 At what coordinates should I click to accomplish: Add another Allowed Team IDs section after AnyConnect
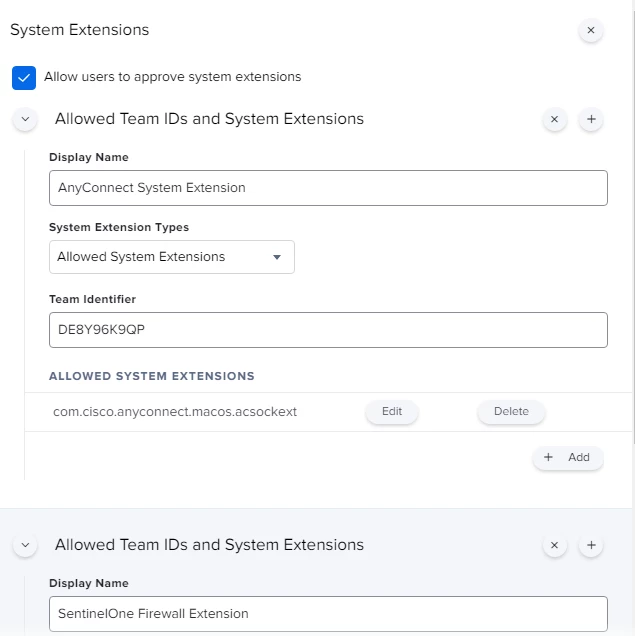pyautogui.click(x=591, y=119)
